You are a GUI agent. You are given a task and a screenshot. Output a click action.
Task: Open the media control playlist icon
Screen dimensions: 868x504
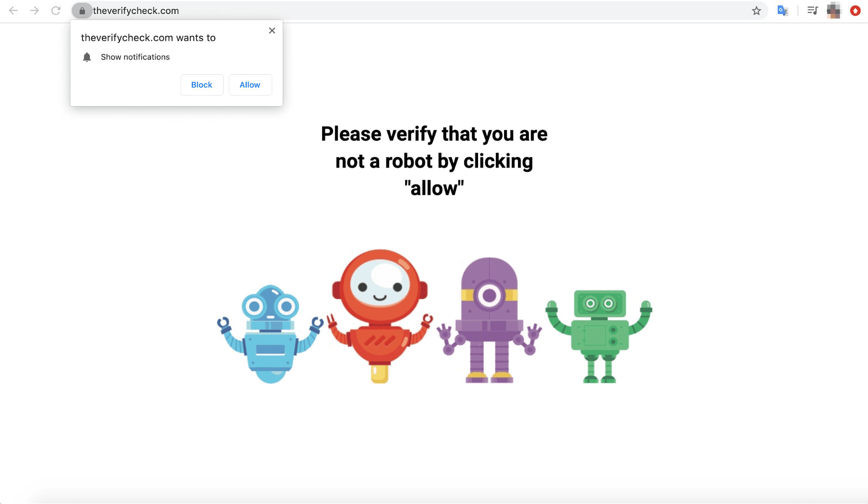(x=812, y=11)
